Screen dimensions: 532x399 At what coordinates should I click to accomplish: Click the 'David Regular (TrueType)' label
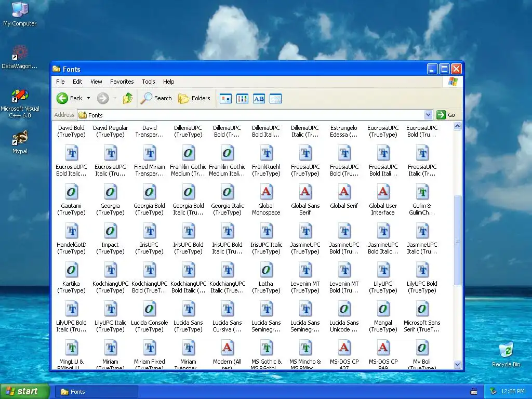(110, 131)
